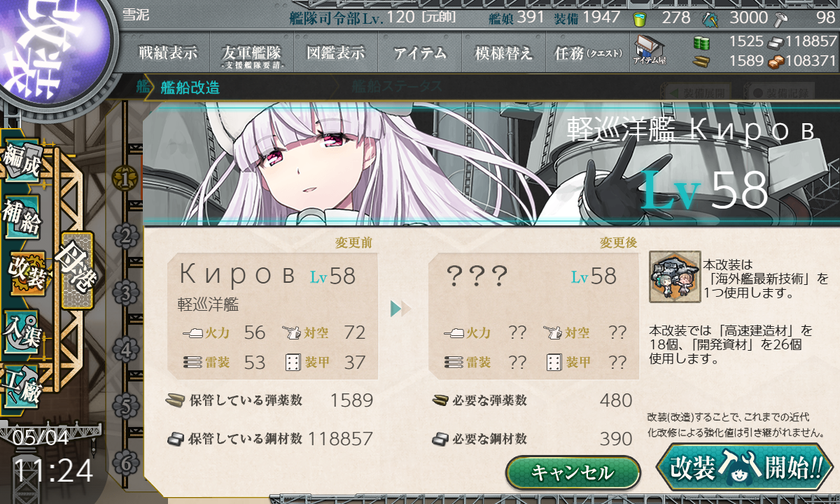Select fleet slot number 1
The width and height of the screenshot is (840, 504).
tap(125, 180)
